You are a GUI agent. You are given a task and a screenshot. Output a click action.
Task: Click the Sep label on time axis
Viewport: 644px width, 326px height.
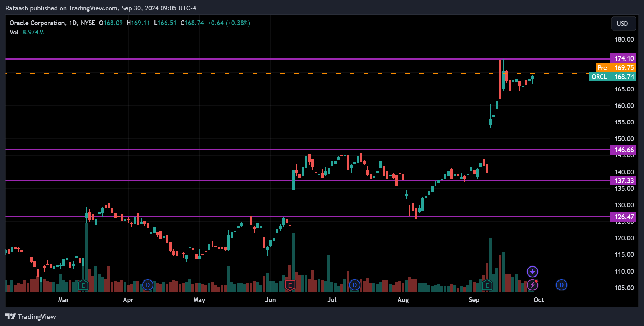click(474, 300)
